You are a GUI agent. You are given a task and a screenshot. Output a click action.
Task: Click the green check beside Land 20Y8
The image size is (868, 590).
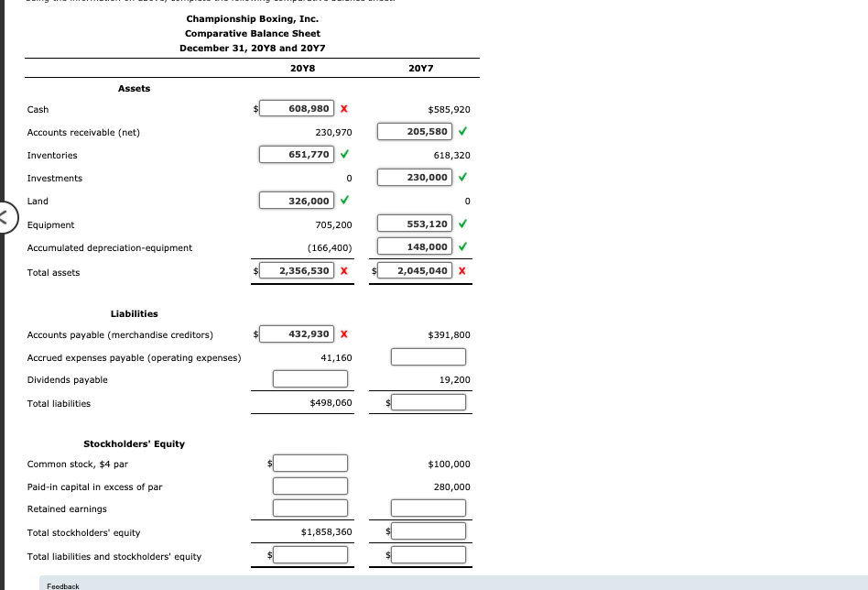click(344, 200)
